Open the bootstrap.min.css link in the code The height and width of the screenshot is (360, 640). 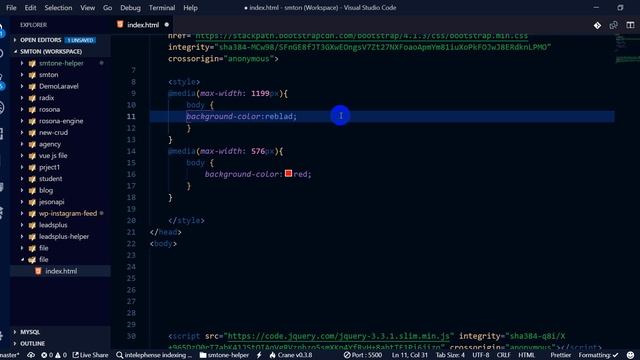(x=361, y=36)
